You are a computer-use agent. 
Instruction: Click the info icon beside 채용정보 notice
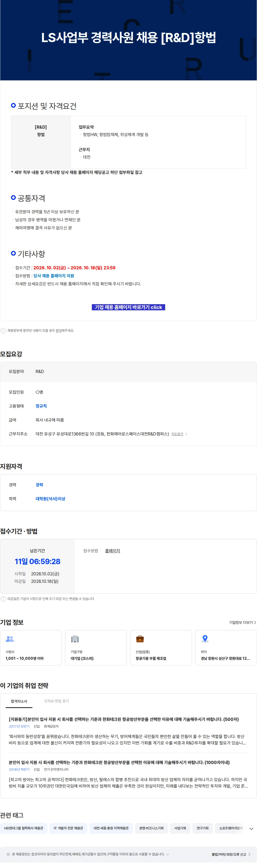pos(3,330)
